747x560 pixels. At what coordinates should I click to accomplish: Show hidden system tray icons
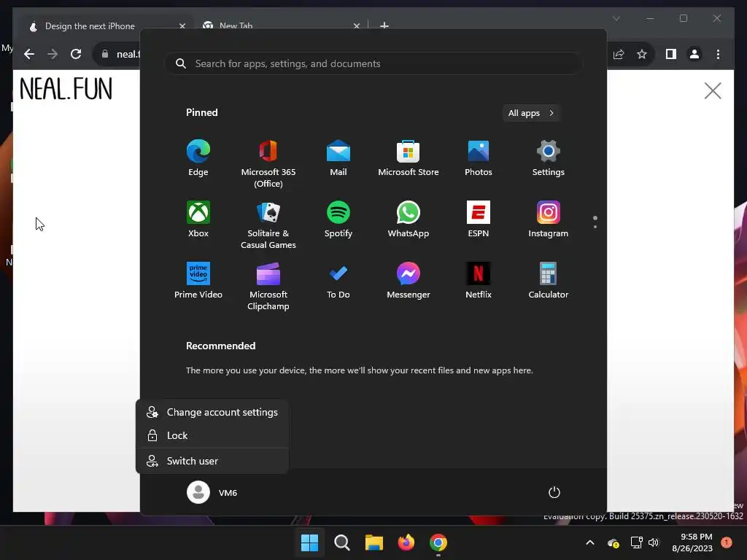[x=589, y=542]
